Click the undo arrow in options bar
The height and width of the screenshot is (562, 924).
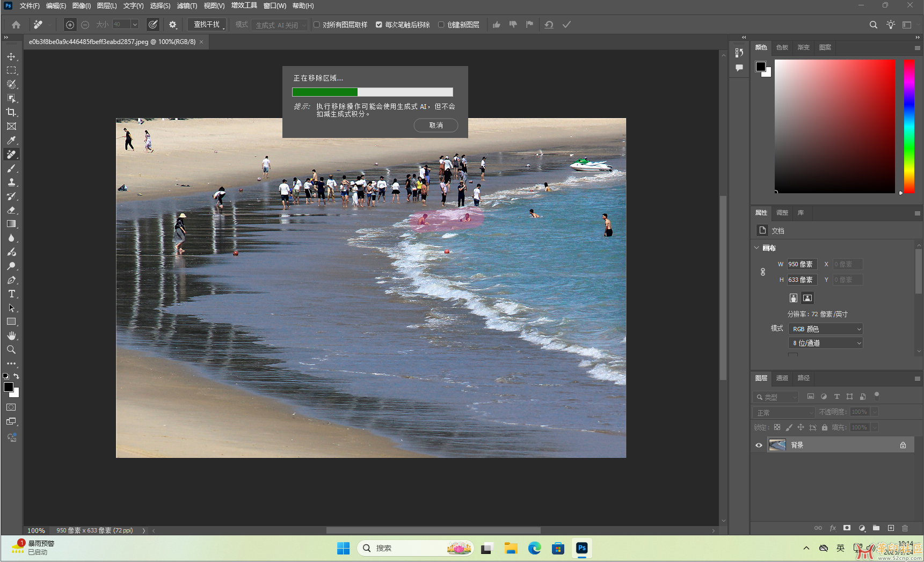(549, 25)
